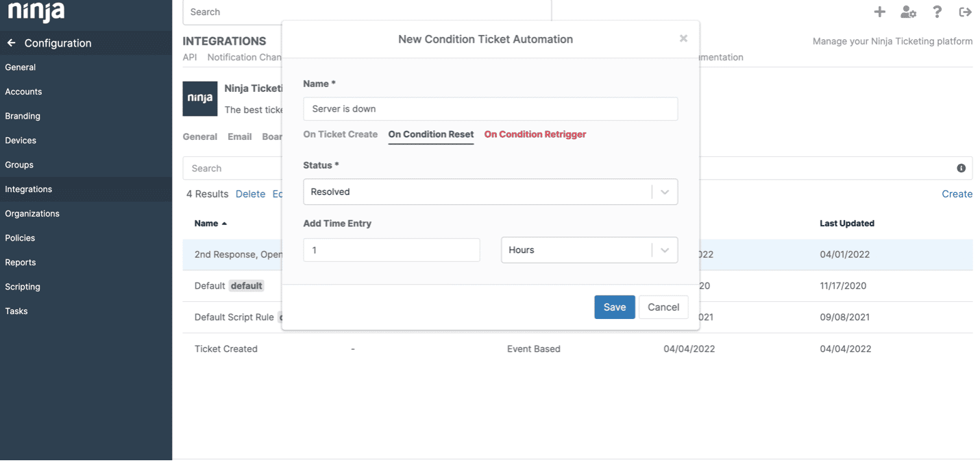980x463 pixels.
Task: Select the On Condition Retrigger tab
Action: (535, 134)
